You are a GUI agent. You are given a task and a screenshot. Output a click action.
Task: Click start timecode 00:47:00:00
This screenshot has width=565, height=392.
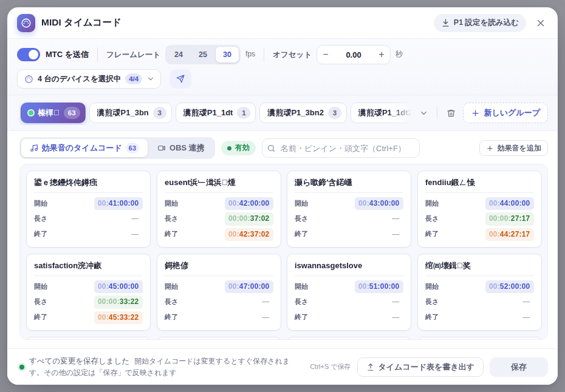point(248,286)
